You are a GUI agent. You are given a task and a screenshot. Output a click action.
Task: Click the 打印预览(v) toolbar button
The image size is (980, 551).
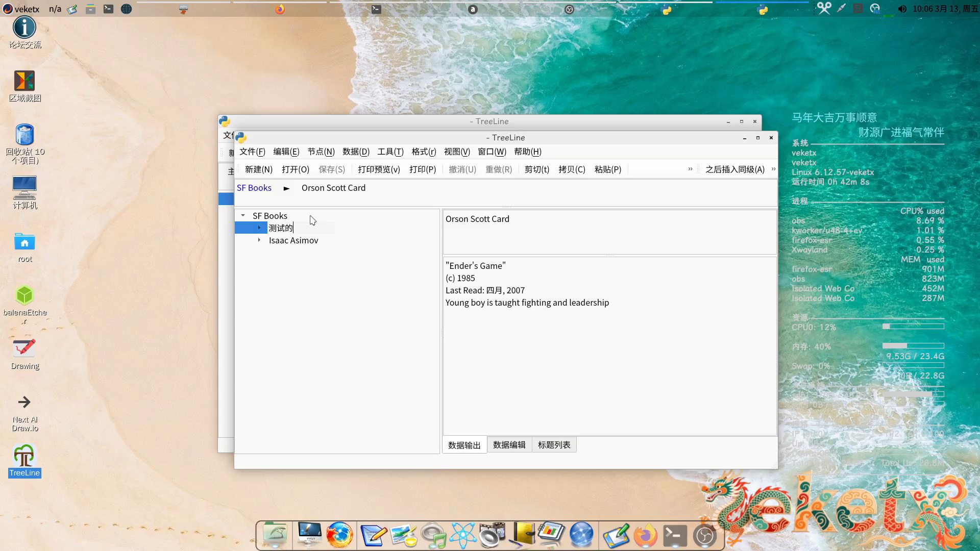[x=379, y=169]
